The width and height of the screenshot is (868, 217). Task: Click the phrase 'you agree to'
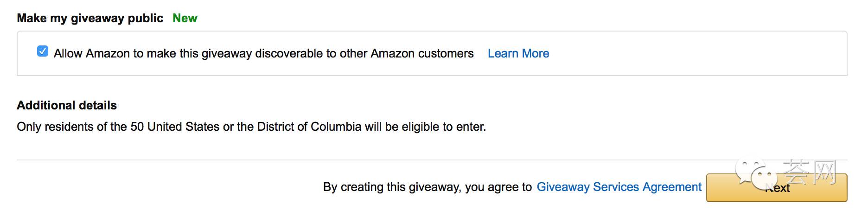498,187
